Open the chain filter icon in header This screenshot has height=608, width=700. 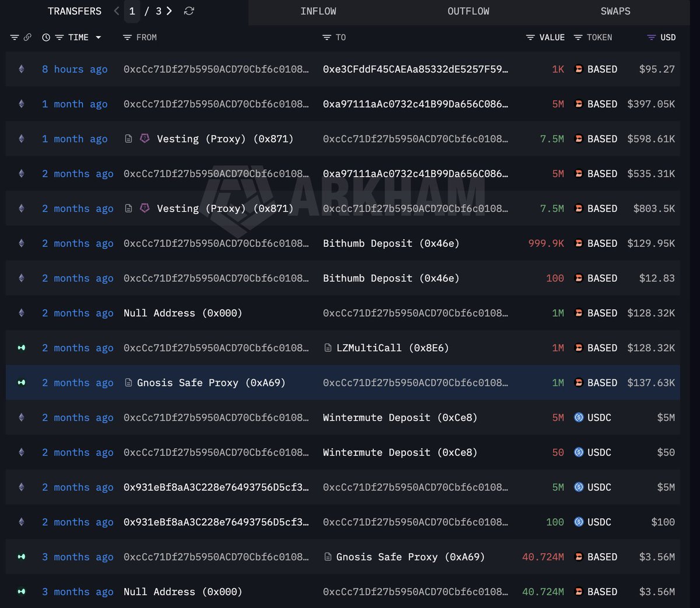[15, 37]
